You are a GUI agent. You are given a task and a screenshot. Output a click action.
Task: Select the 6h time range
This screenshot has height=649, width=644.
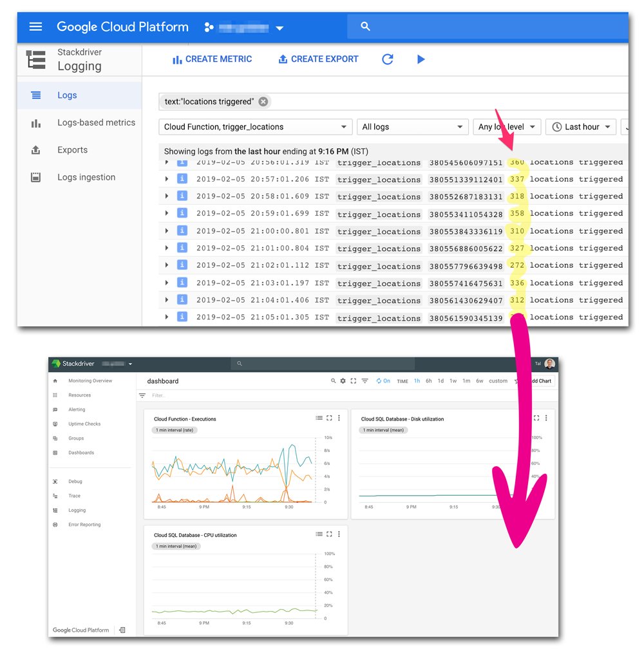click(429, 381)
